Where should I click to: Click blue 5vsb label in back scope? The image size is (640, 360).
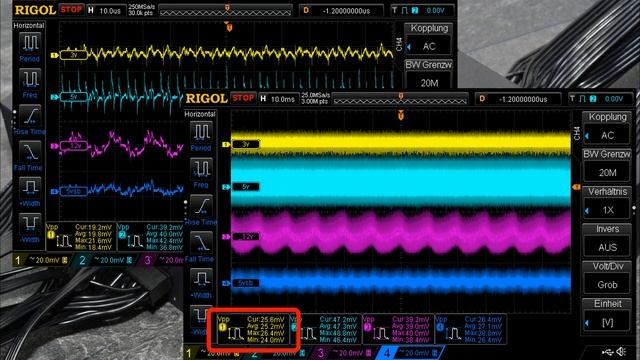tap(74, 191)
